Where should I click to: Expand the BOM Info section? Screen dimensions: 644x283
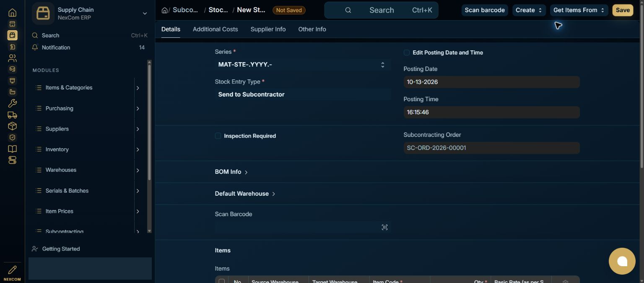(x=231, y=172)
